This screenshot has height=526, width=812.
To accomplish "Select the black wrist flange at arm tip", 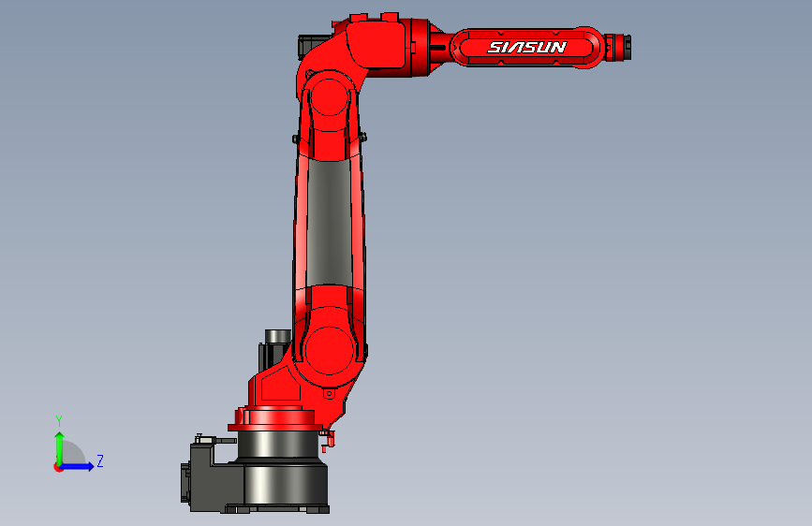I will (626, 47).
